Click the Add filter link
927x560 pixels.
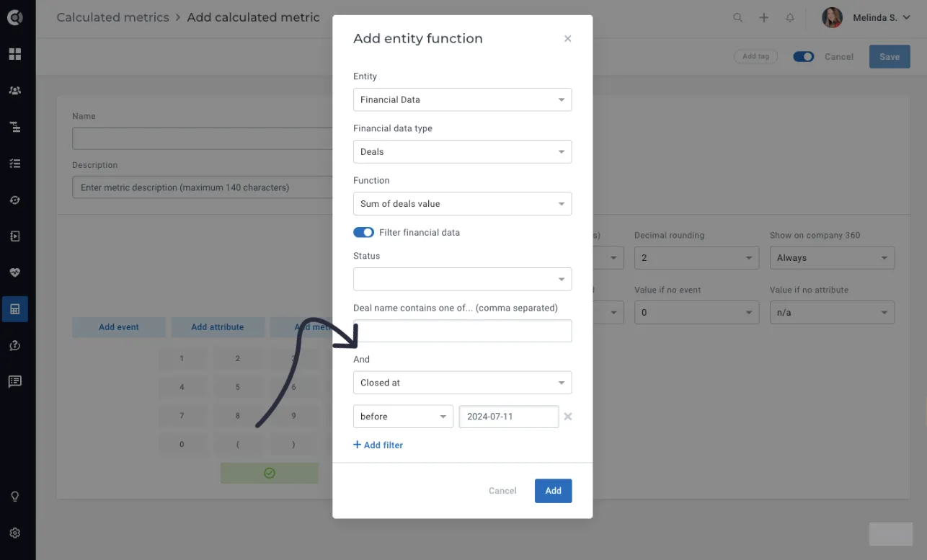coord(378,445)
